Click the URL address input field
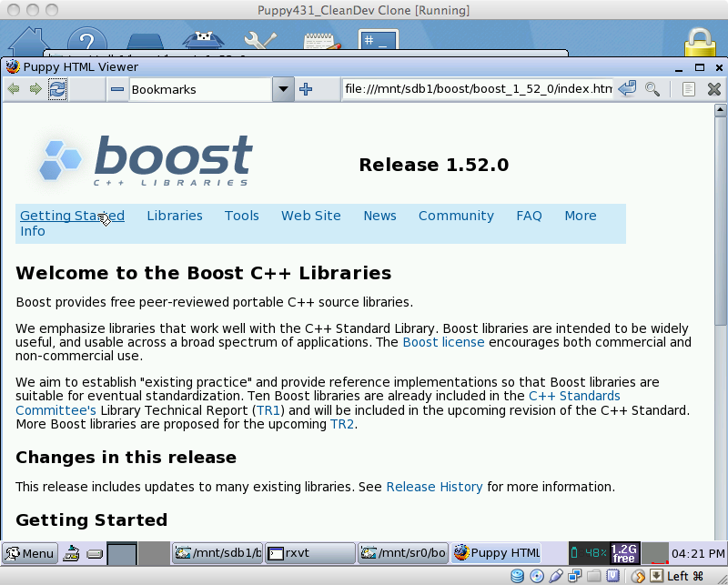This screenshot has height=585, width=728. pyautogui.click(x=478, y=89)
